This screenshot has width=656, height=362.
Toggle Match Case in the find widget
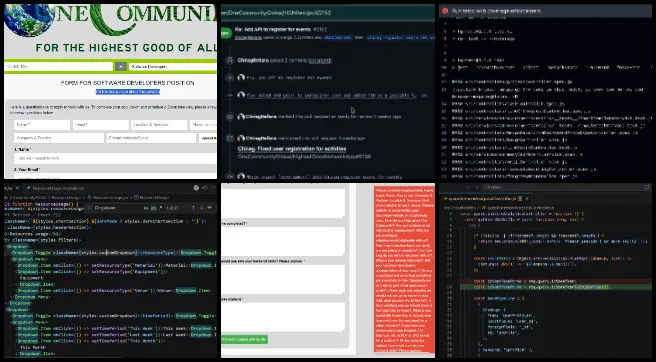[147, 208]
